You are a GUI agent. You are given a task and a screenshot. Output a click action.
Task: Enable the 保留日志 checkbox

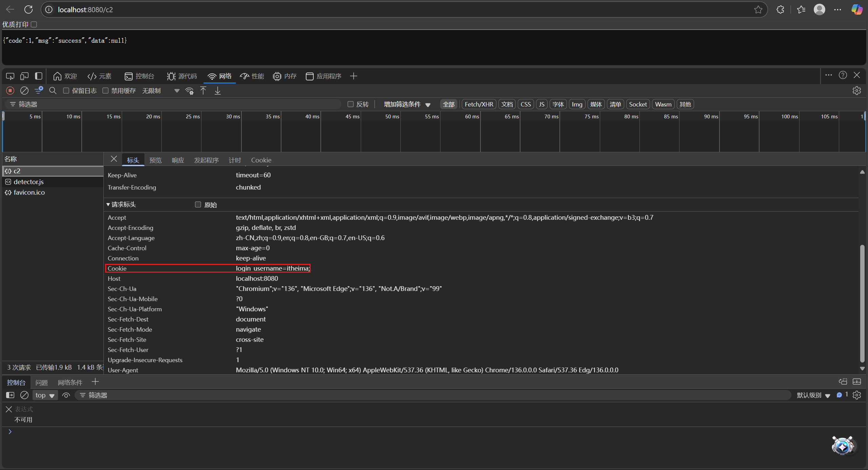tap(66, 91)
